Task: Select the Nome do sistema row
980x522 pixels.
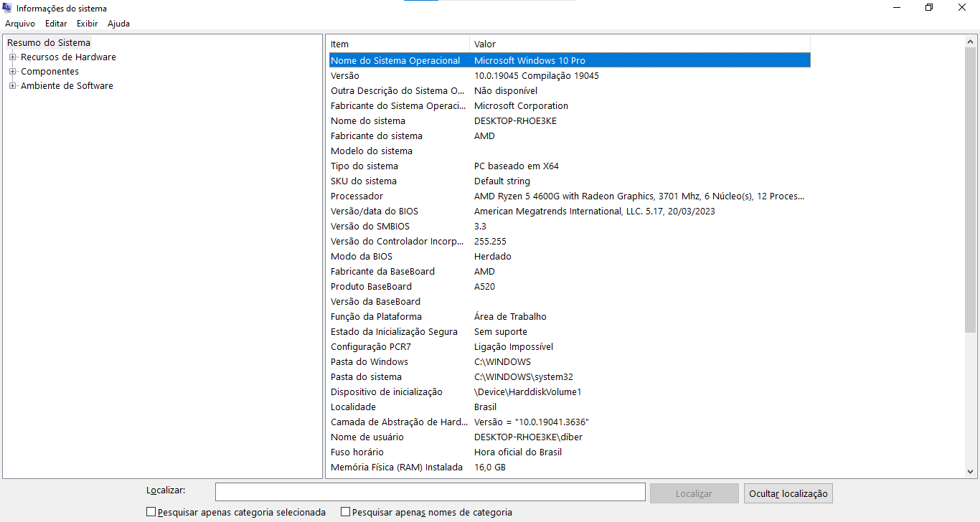Action: click(x=569, y=121)
